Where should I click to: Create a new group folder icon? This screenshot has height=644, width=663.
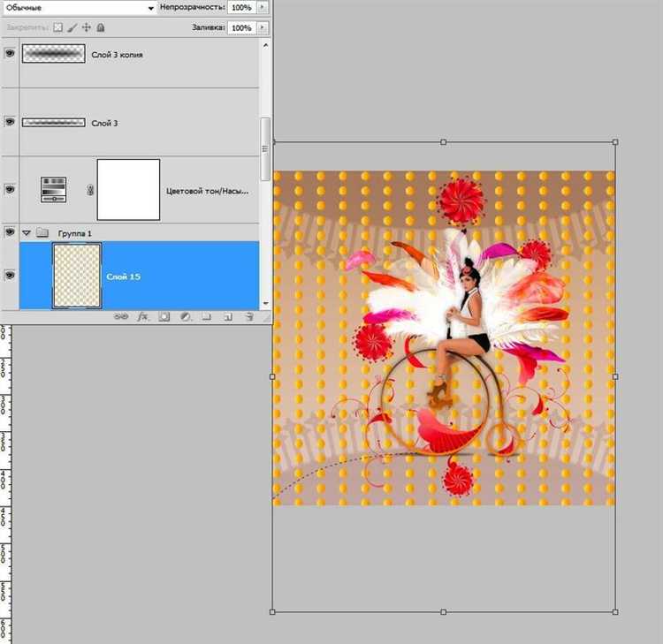tap(206, 316)
